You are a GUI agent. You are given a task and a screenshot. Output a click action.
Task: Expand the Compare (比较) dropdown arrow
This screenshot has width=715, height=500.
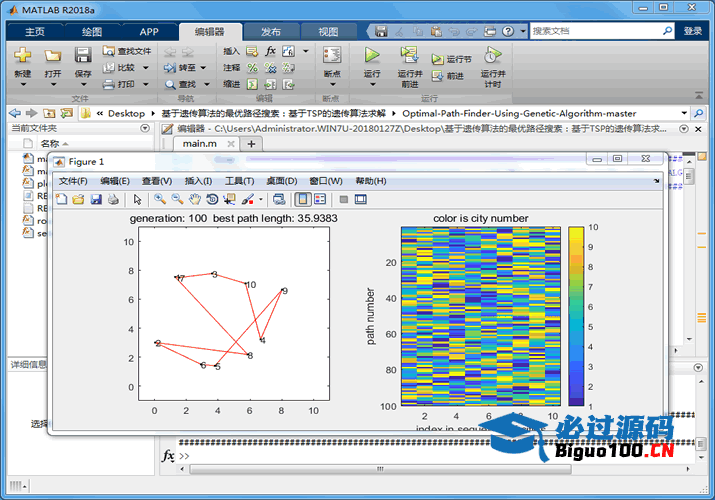click(146, 67)
